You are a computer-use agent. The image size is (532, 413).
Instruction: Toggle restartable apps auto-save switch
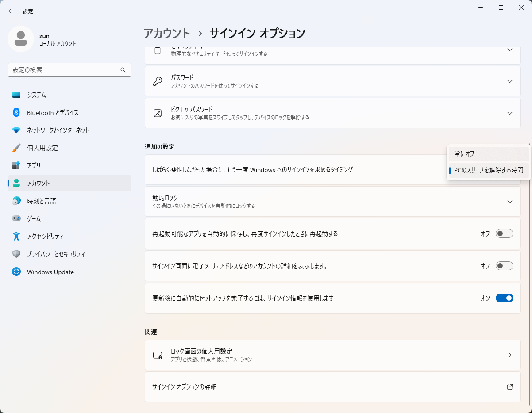click(x=505, y=233)
